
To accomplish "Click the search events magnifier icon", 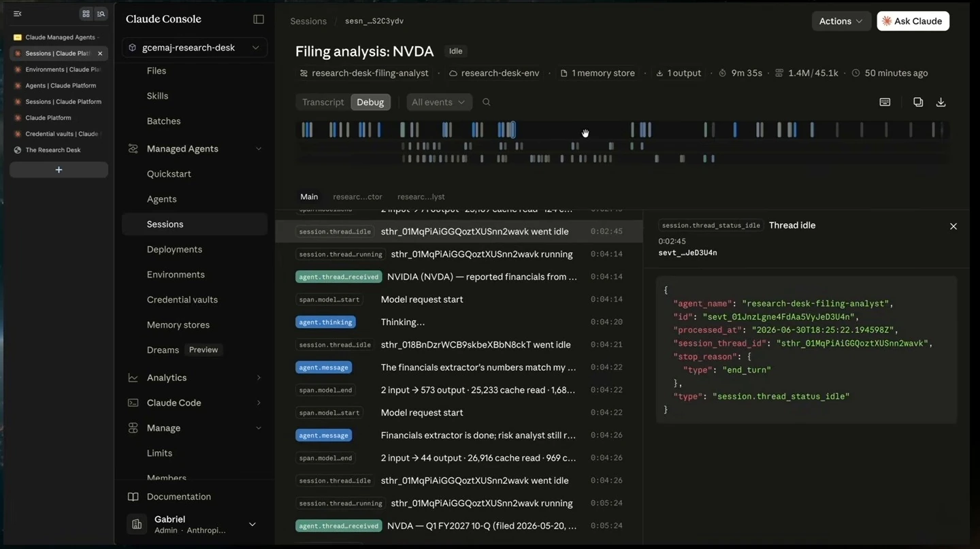I will (487, 102).
